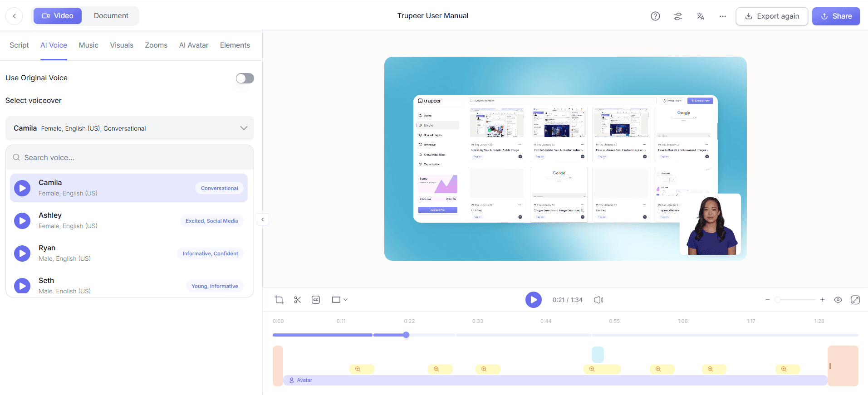Click into the Search voice field
This screenshot has width=868, height=395.
click(x=130, y=157)
